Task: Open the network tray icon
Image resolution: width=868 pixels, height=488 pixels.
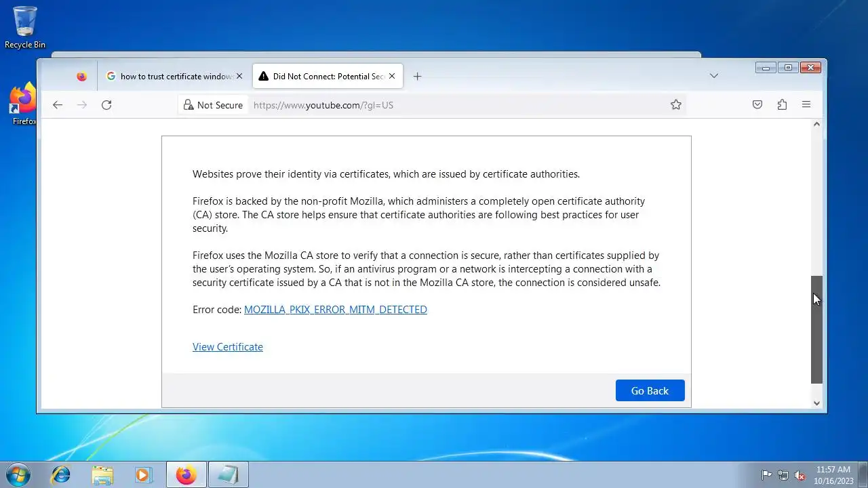Action: 783,475
